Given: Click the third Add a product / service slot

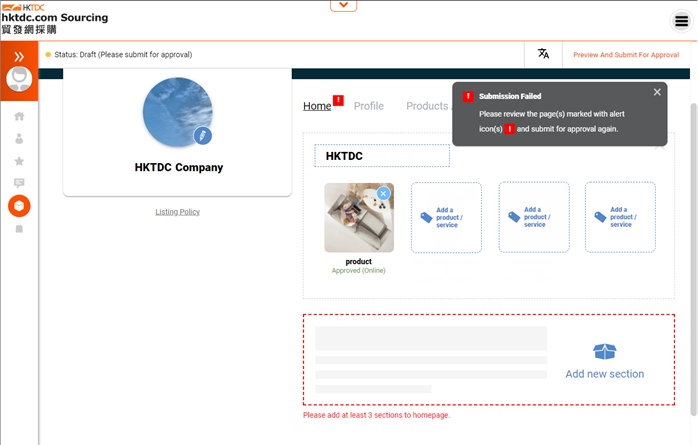Looking at the screenshot, I should click(620, 217).
